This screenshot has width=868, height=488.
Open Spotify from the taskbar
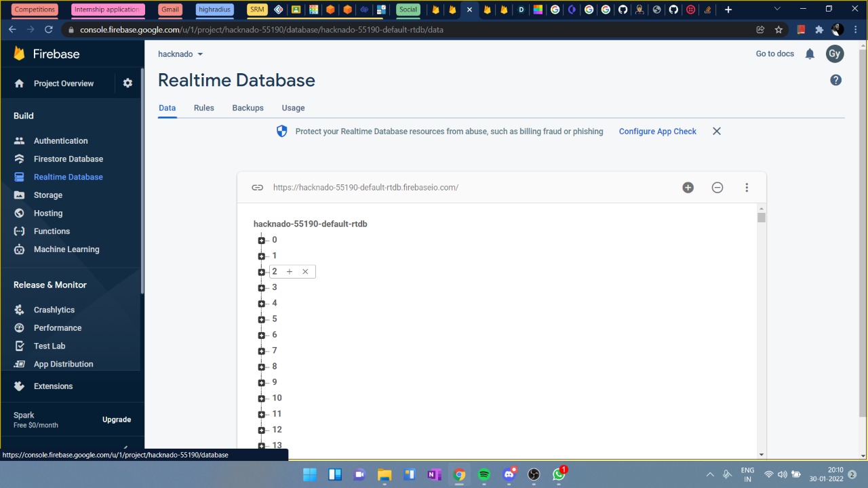pyautogui.click(x=484, y=474)
